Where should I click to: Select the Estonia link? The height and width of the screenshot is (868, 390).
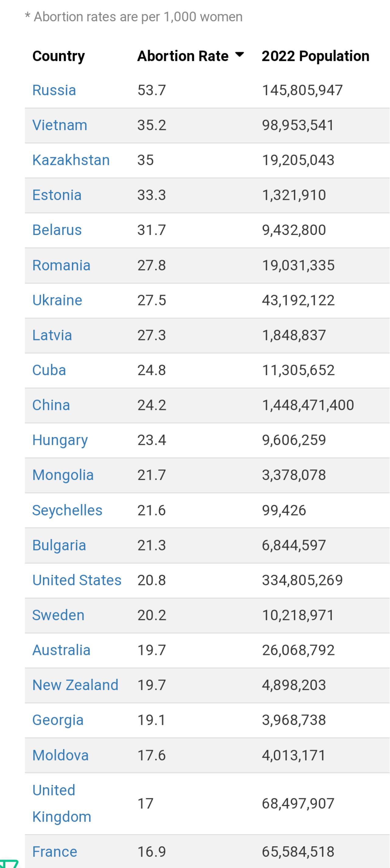[x=57, y=195]
